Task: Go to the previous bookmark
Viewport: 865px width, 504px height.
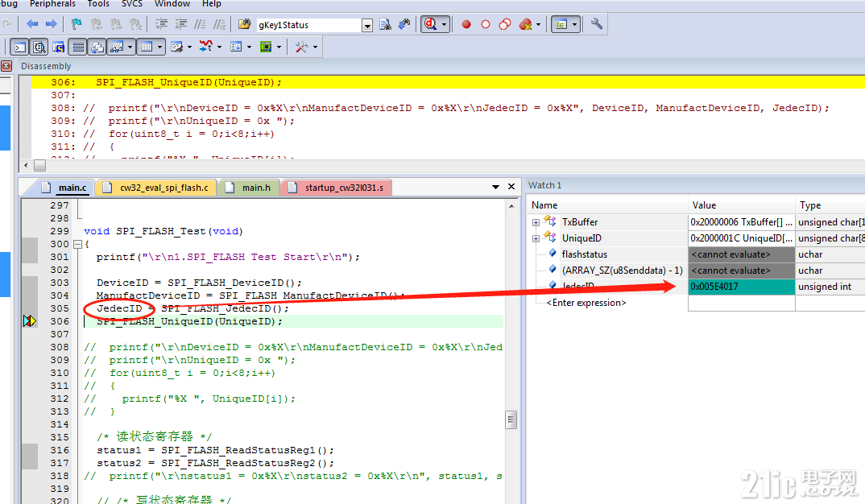Action: (97, 24)
